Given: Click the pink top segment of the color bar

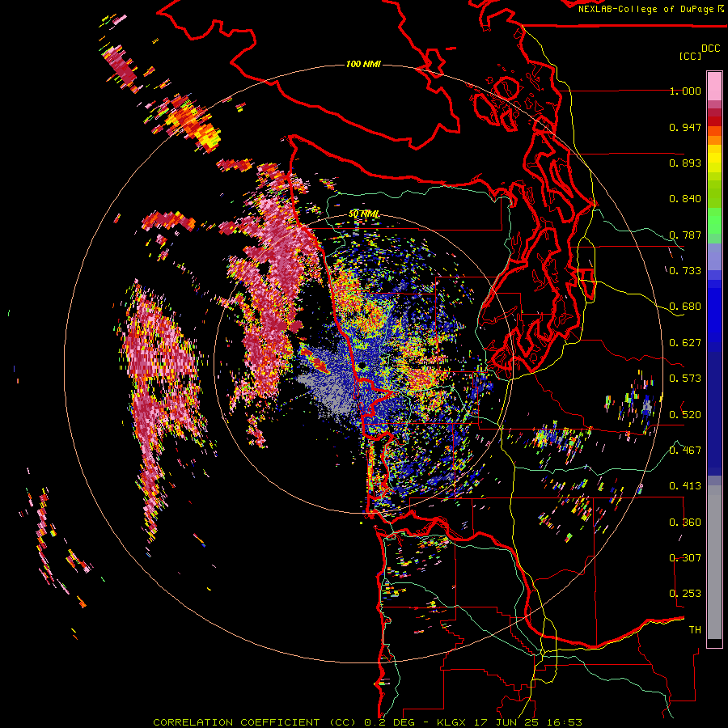Looking at the screenshot, I should coord(714,86).
